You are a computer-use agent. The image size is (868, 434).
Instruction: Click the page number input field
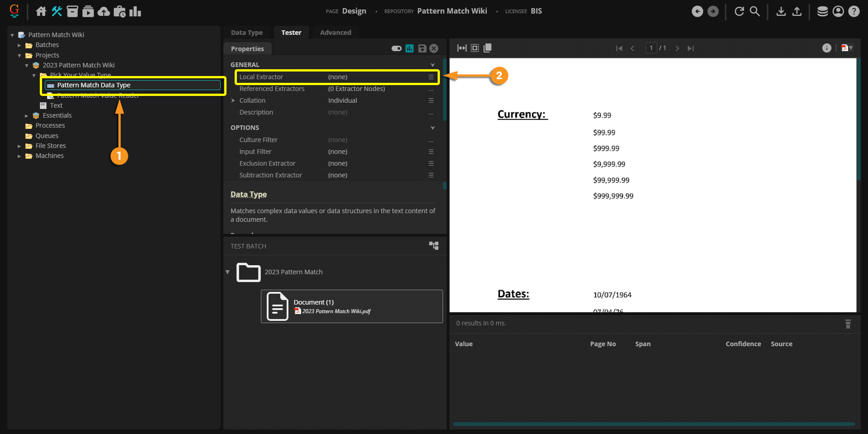point(651,48)
